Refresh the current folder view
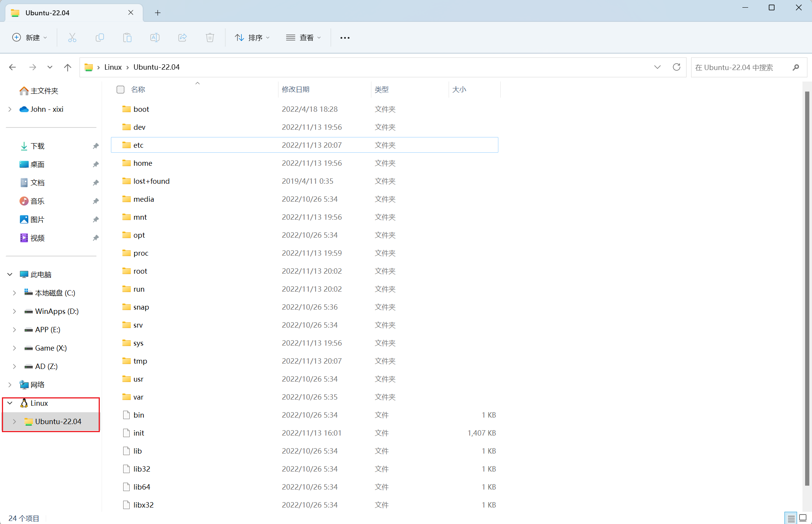This screenshot has width=812, height=524. click(677, 67)
